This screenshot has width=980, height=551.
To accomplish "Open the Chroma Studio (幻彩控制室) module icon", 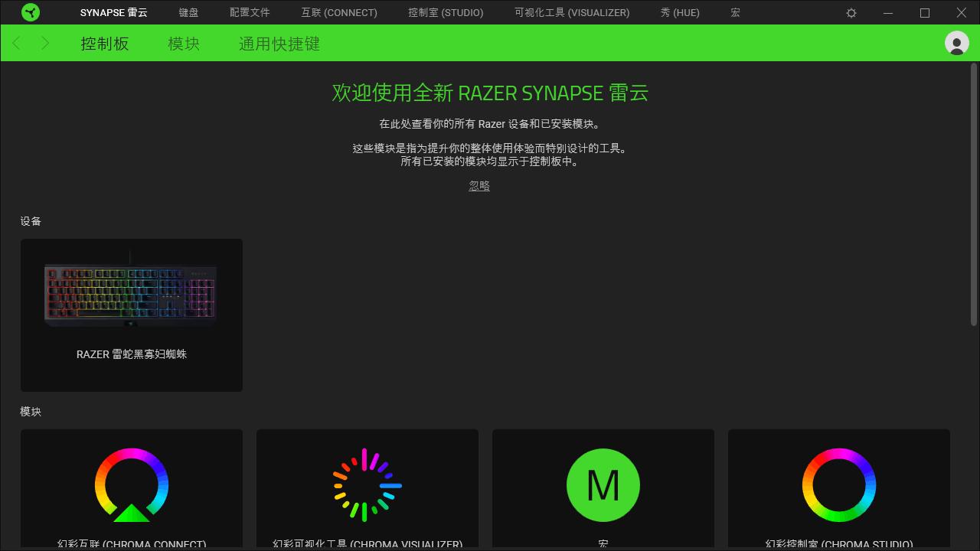I will 838,485.
